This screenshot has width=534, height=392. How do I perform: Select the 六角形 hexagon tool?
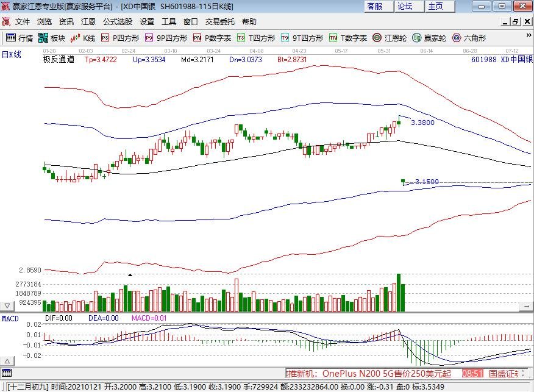469,38
